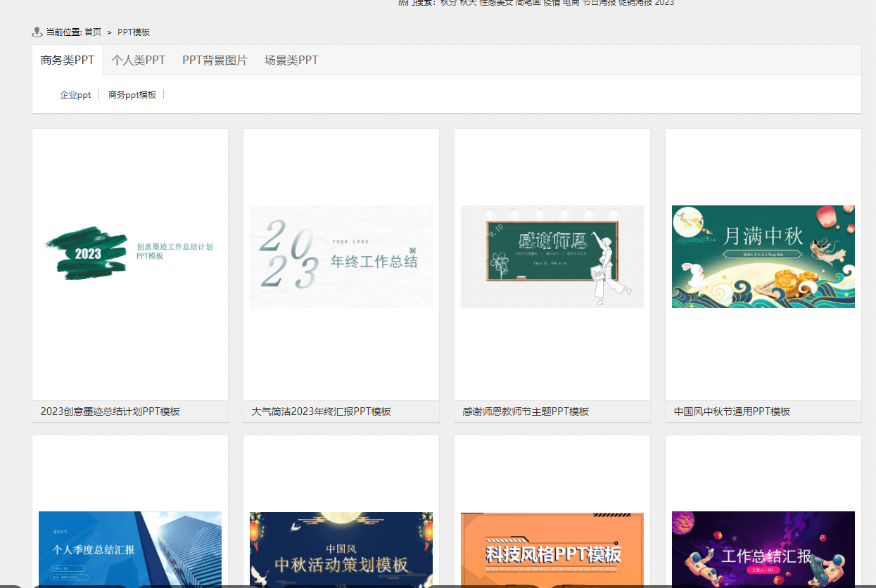Click the 个人季度总结汇报 blue thumbnail

pos(130,549)
